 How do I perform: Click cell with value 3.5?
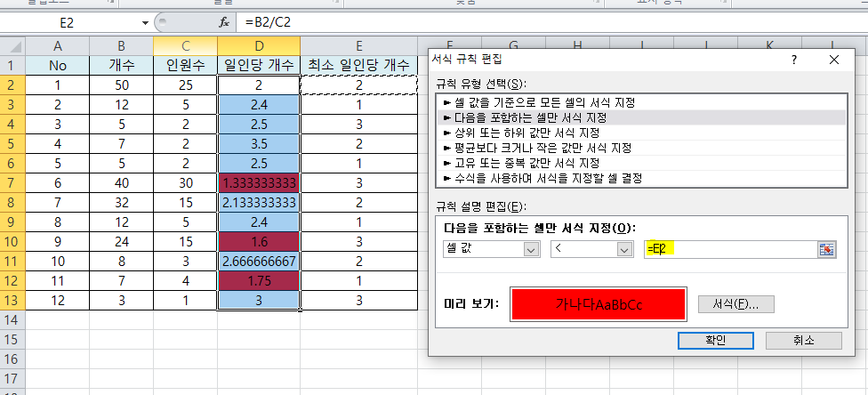259,144
